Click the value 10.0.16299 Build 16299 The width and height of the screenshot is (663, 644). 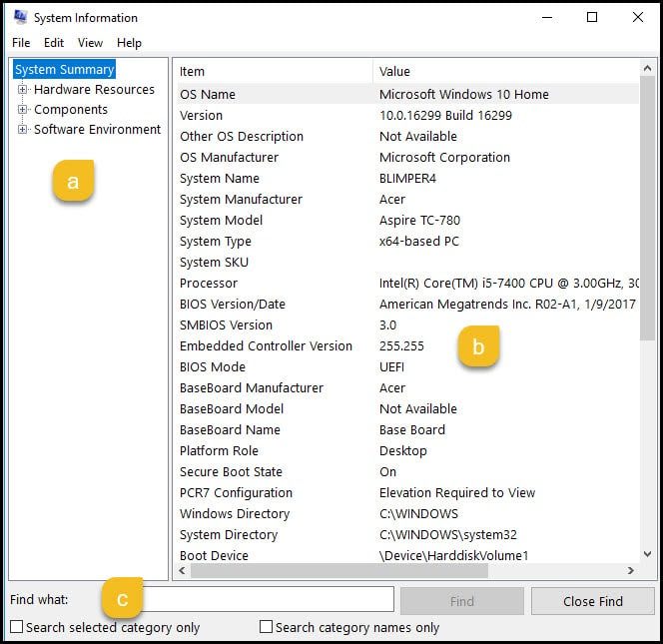point(445,116)
